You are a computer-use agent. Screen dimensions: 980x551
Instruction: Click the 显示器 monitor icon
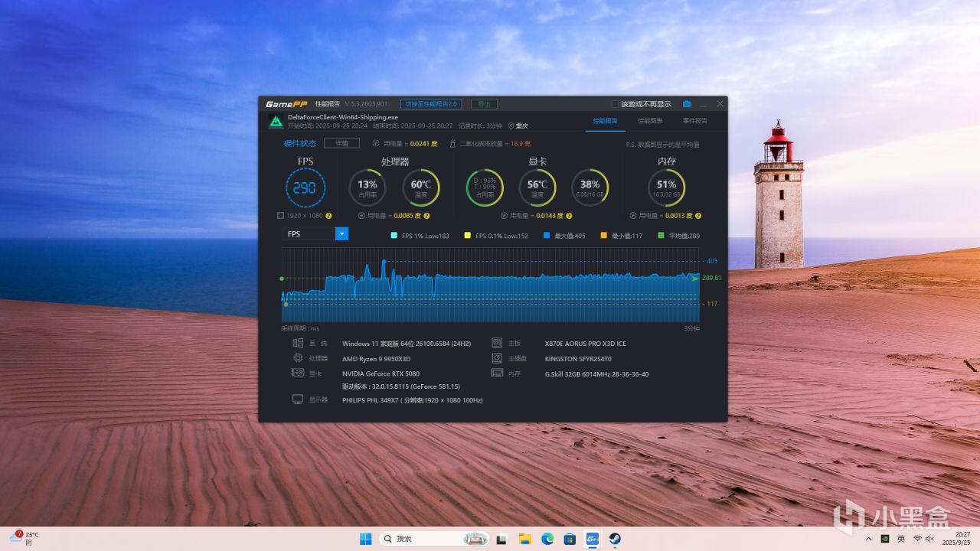click(x=298, y=399)
